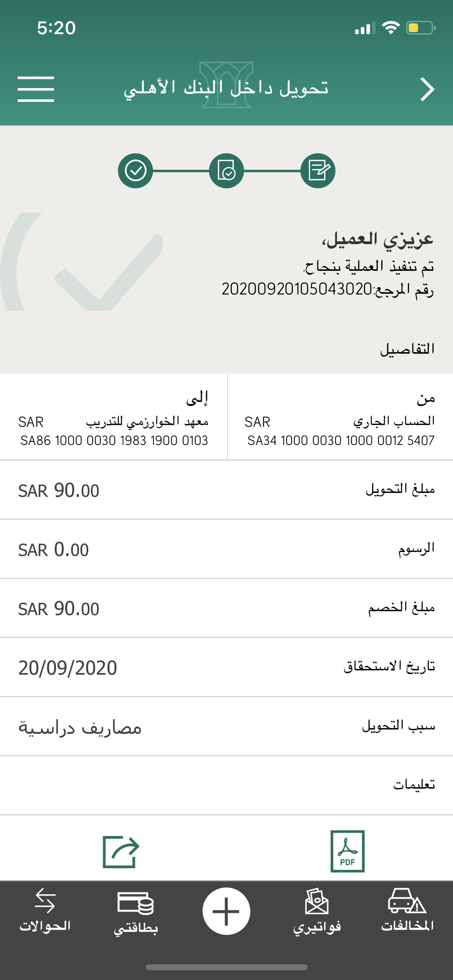The width and height of the screenshot is (453, 980).
Task: Export receipt as PDF
Action: (347, 851)
